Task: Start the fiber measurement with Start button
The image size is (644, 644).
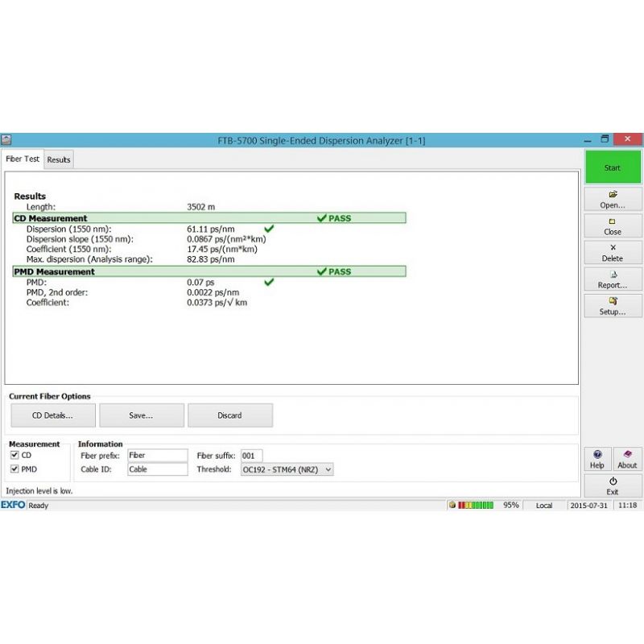Action: pyautogui.click(x=613, y=167)
